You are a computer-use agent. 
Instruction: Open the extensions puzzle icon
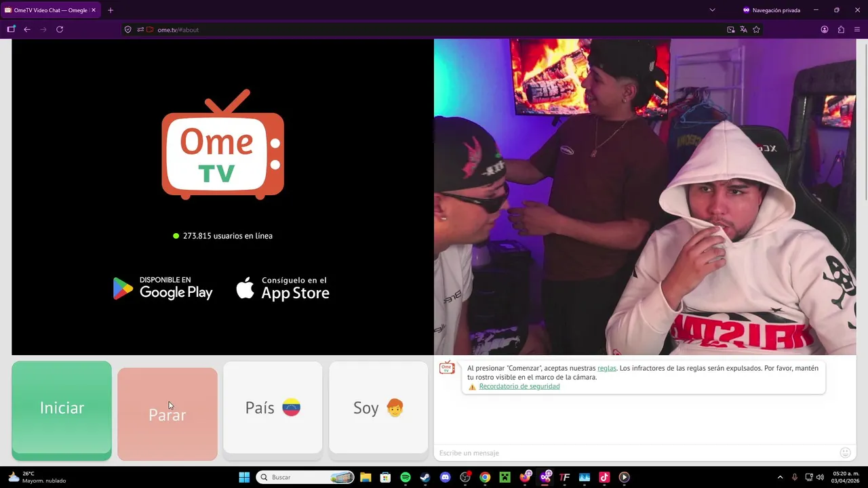[841, 30]
